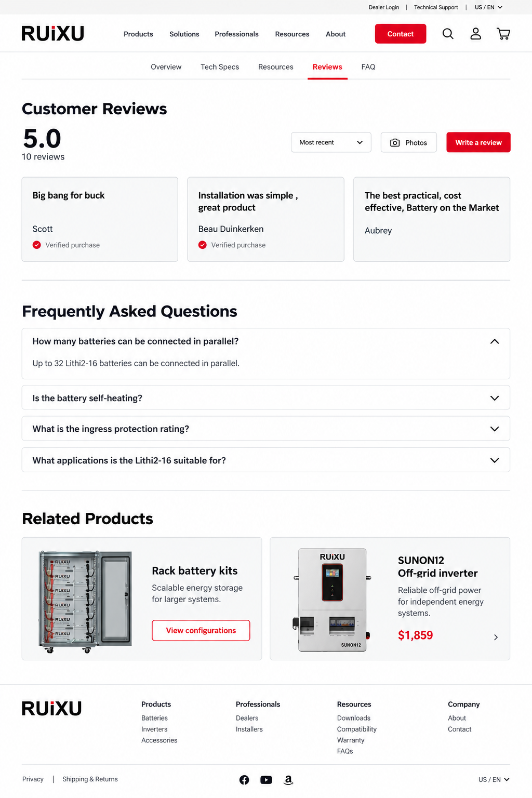Image resolution: width=532 pixels, height=798 pixels.
Task: Expand the ingress protection rating question
Action: point(266,429)
